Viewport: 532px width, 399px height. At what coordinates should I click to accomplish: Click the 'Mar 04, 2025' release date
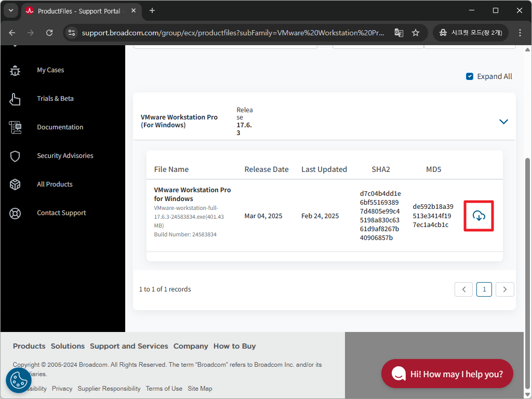[x=263, y=216]
